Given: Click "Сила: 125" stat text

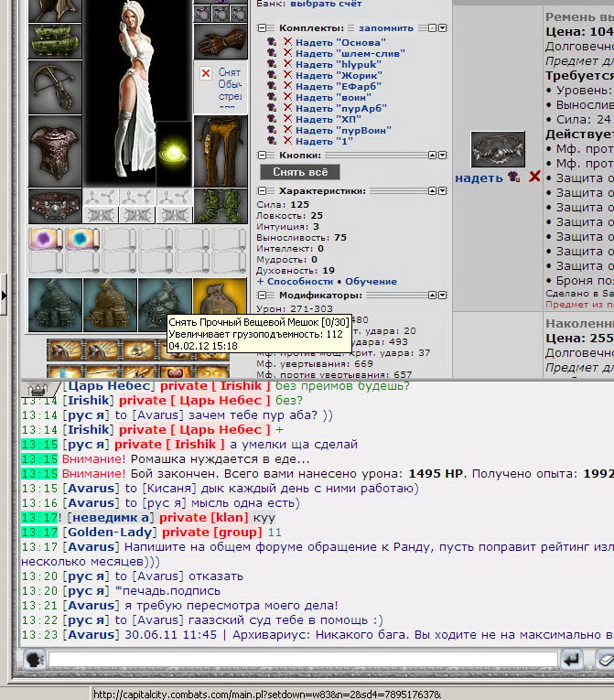Looking at the screenshot, I should click(283, 204).
